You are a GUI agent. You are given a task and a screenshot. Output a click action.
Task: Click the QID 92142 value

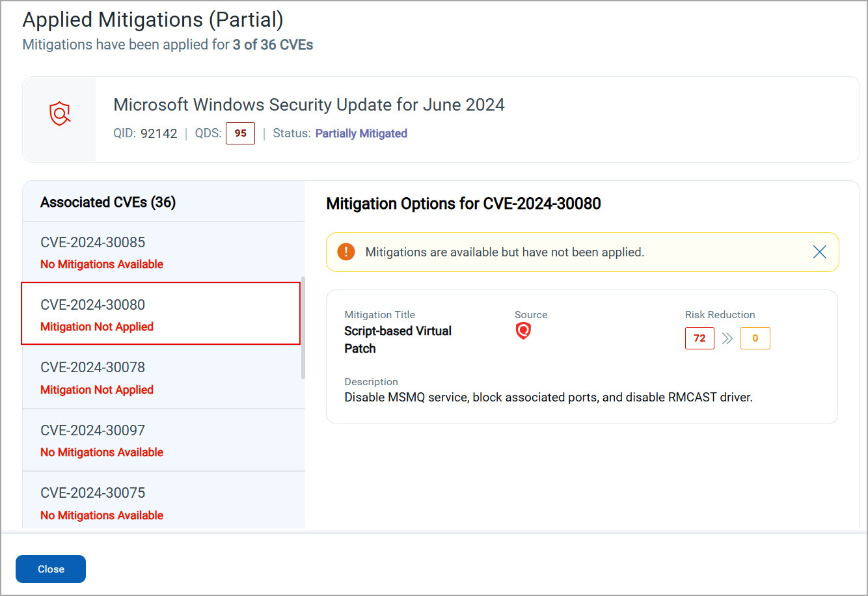(159, 133)
